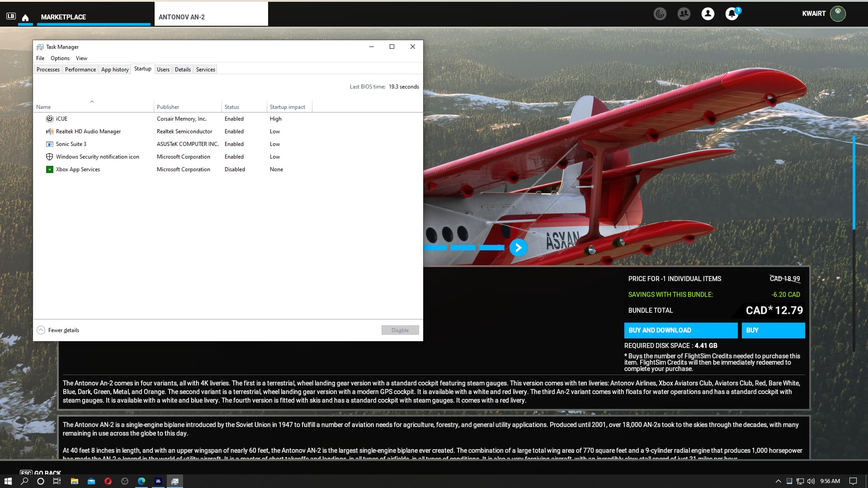Open the player profile icon
The height and width of the screenshot is (488, 868).
click(x=708, y=14)
